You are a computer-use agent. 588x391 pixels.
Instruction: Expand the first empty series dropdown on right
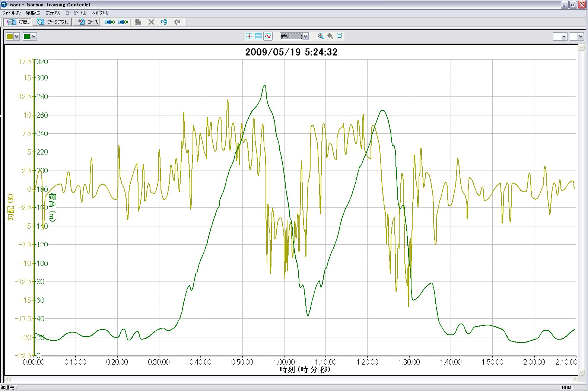[564, 36]
